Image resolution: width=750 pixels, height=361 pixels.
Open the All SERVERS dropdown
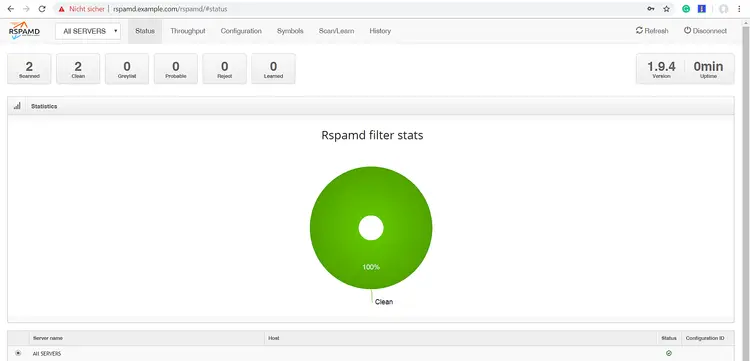pyautogui.click(x=88, y=31)
